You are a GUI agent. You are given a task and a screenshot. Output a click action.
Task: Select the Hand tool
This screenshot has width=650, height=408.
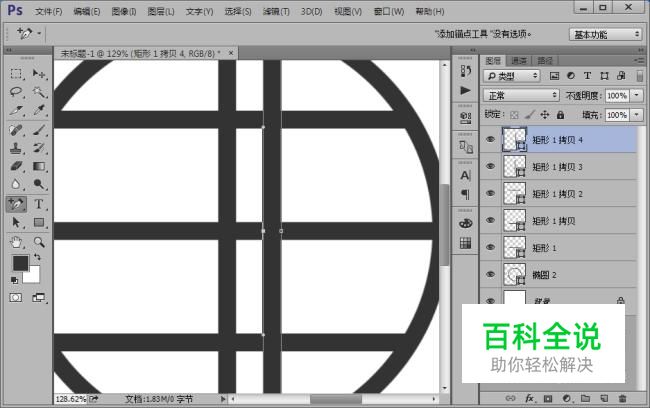(16, 242)
